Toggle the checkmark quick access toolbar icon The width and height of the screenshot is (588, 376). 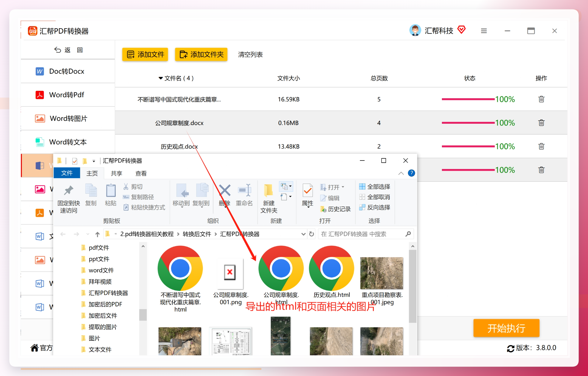pyautogui.click(x=75, y=161)
